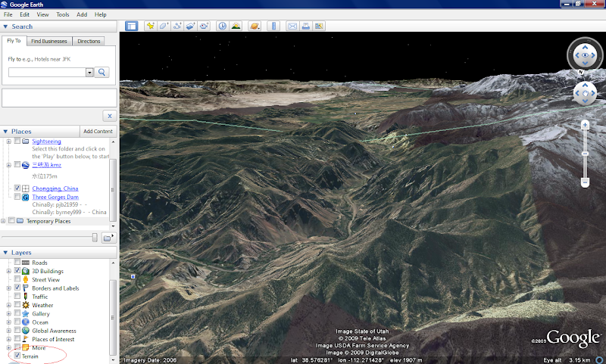
Task: Click the Gallery layer star icon
Action: 26,313
